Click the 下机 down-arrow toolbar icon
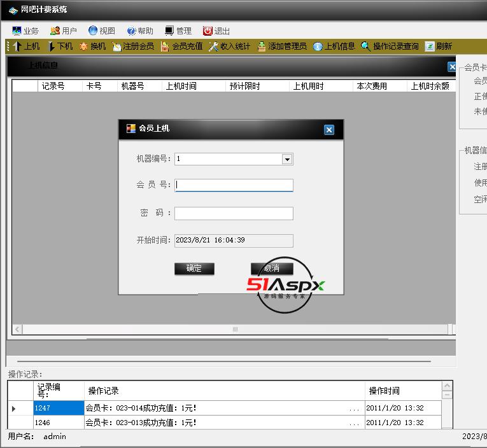 click(x=52, y=46)
